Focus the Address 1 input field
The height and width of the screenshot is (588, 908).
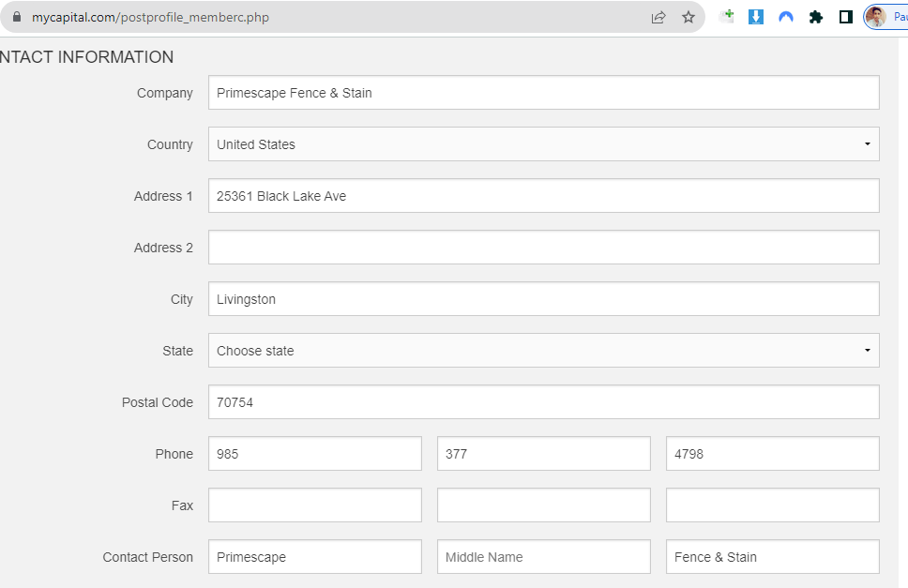[x=543, y=196]
